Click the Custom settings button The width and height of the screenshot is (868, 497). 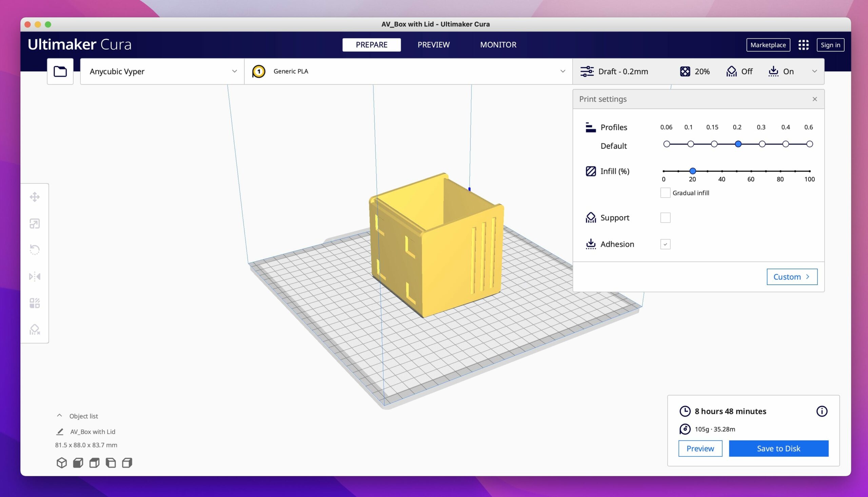click(791, 277)
